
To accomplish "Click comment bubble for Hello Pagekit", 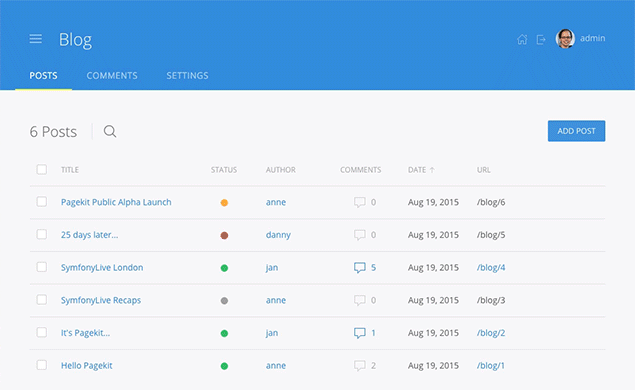I will click(x=360, y=366).
